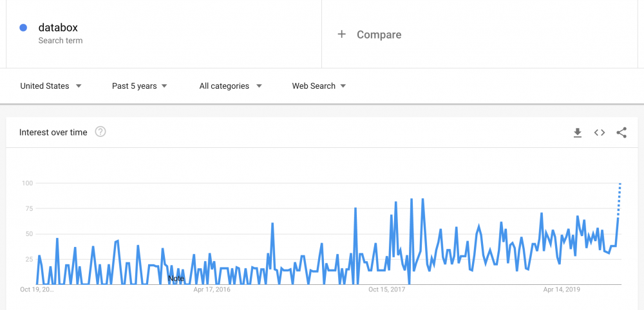Viewport: 644px width, 310px height.
Task: Open the Interest over time help icon
Action: [100, 132]
